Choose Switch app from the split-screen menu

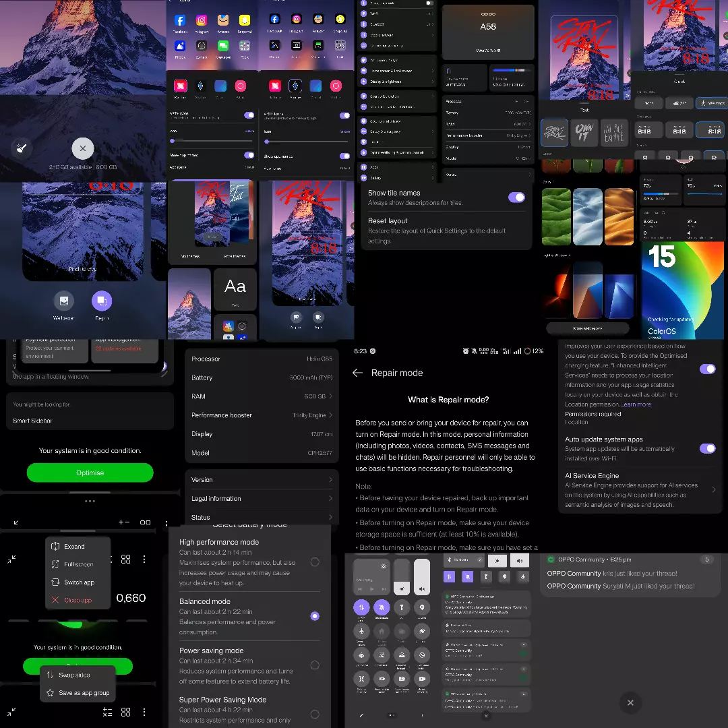click(78, 582)
